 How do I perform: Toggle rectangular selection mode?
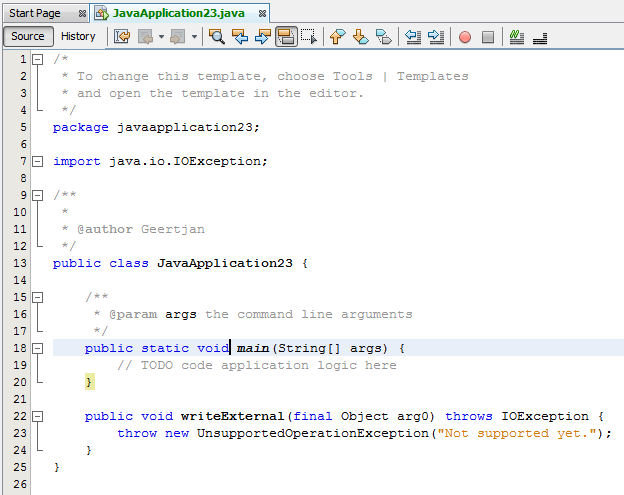click(309, 37)
